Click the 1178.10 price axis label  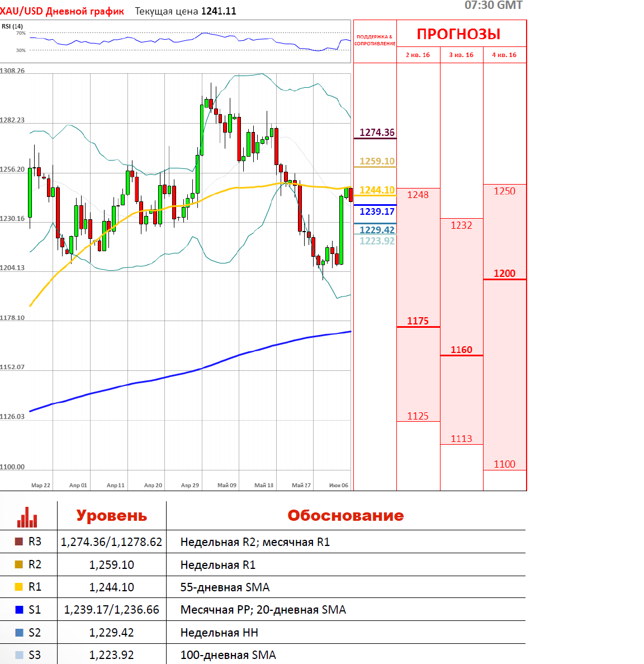[12, 318]
